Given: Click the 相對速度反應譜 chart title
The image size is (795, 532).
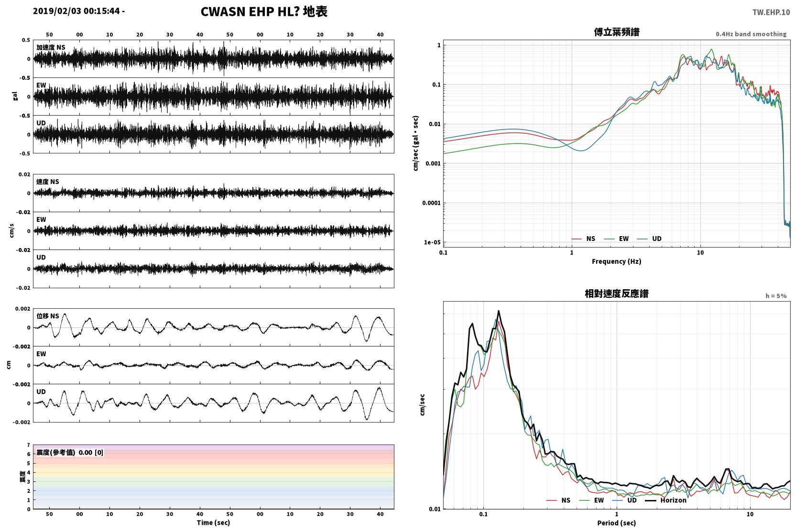Looking at the screenshot, I should tap(617, 293).
